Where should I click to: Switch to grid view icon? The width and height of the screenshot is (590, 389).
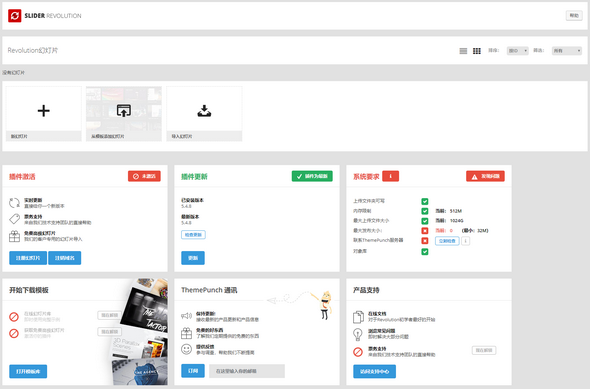click(x=477, y=51)
